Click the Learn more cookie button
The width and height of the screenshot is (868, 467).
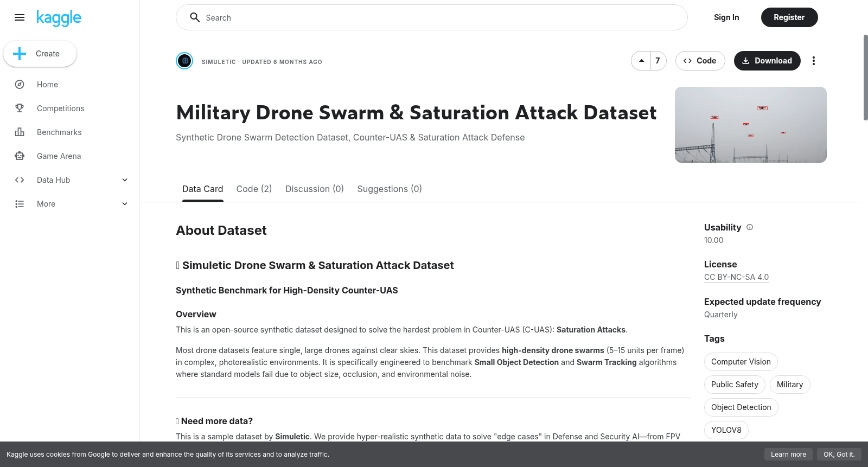788,455
